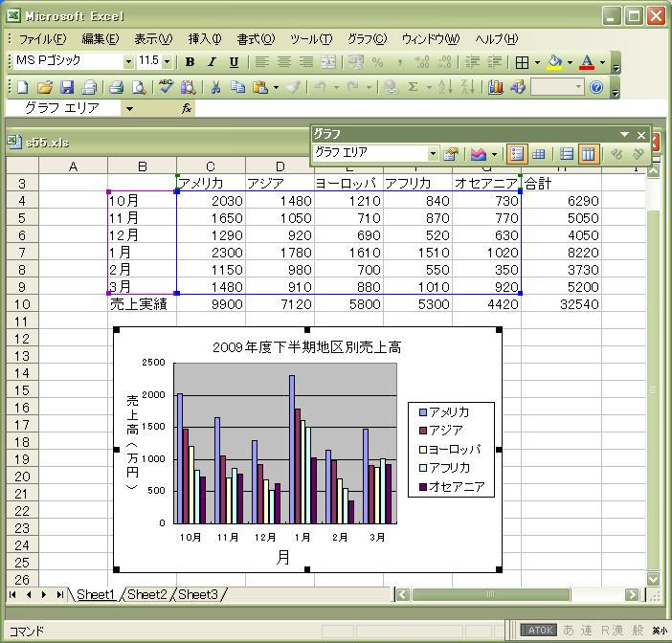The image size is (672, 643).
Task: Click the horizontal scrollbar thumb
Action: click(491, 594)
